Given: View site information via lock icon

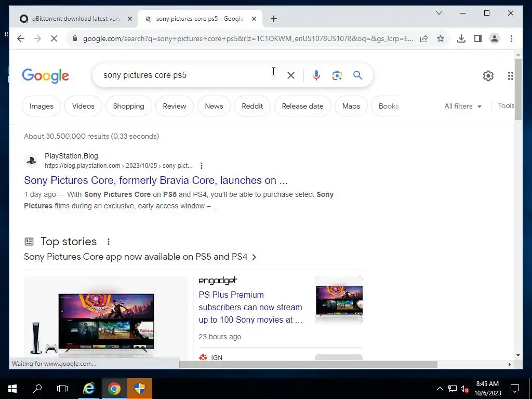Looking at the screenshot, I should 75,38.
